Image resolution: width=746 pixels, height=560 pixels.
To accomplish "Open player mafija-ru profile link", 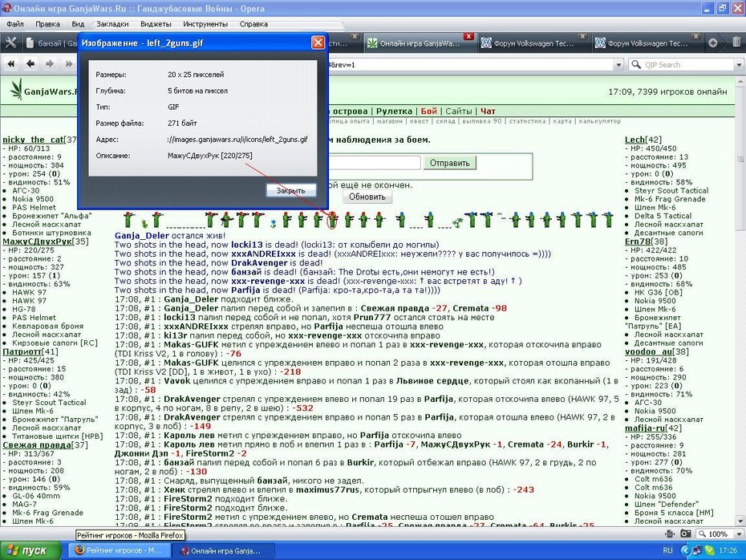I will [647, 428].
